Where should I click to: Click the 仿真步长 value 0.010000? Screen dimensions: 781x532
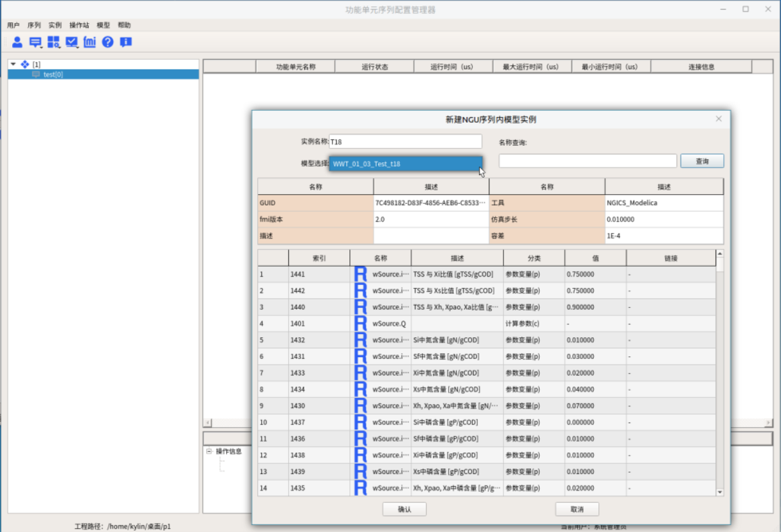(664, 220)
